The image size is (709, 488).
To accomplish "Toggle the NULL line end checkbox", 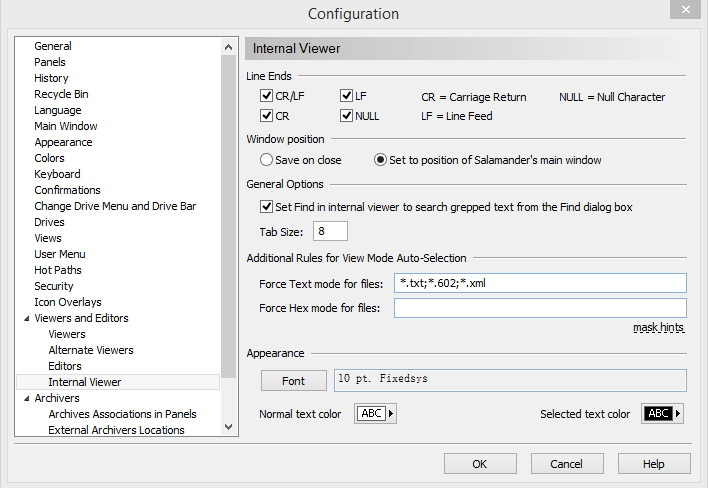I will click(347, 116).
